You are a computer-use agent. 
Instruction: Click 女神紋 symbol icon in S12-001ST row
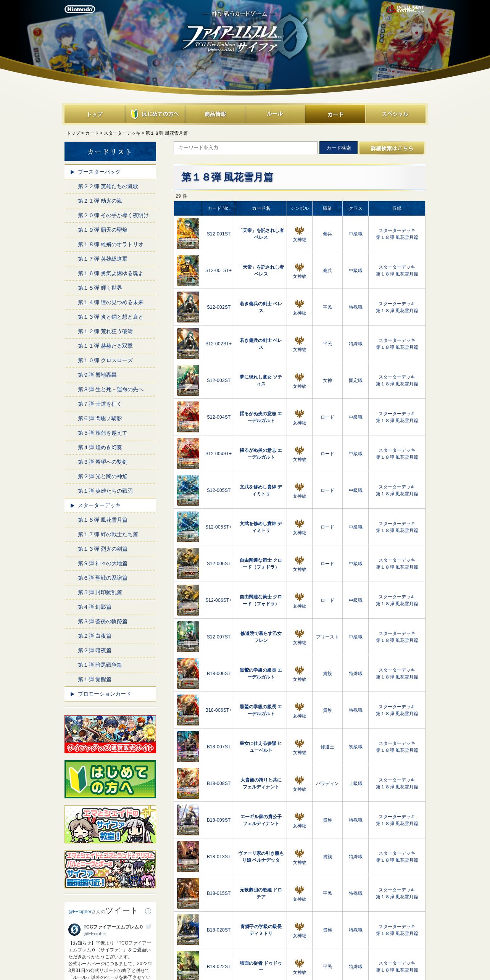[300, 230]
